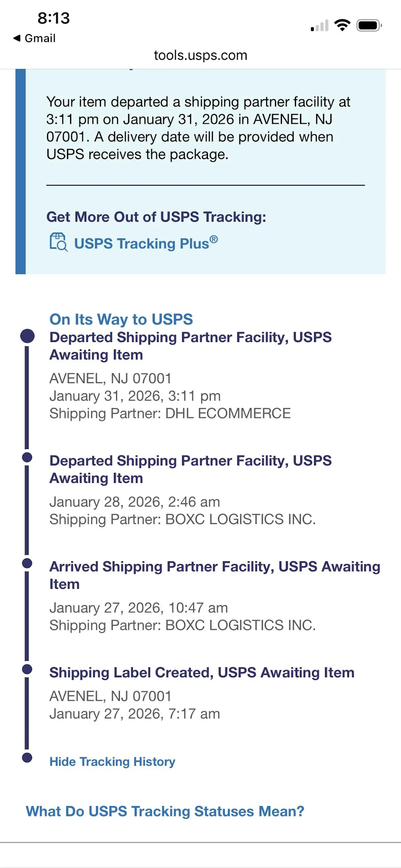Tap the USPS Tracking Plus package icon
This screenshot has width=401, height=868.
pyautogui.click(x=58, y=242)
